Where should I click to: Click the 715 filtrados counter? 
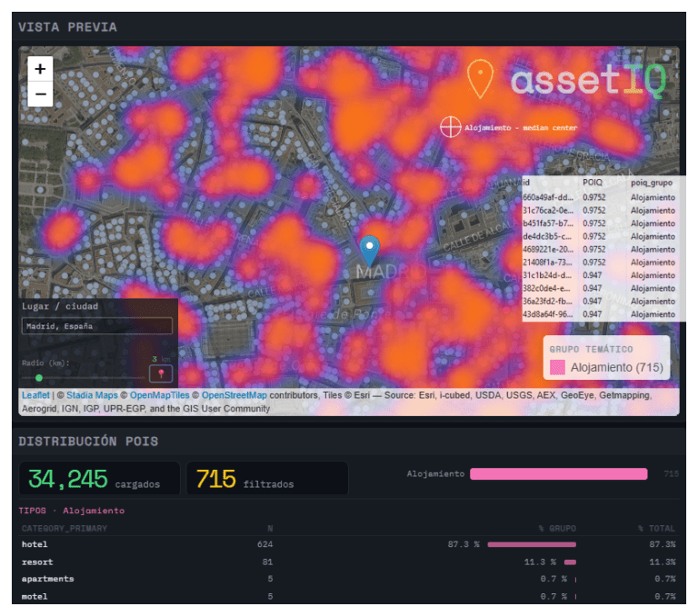(x=267, y=479)
